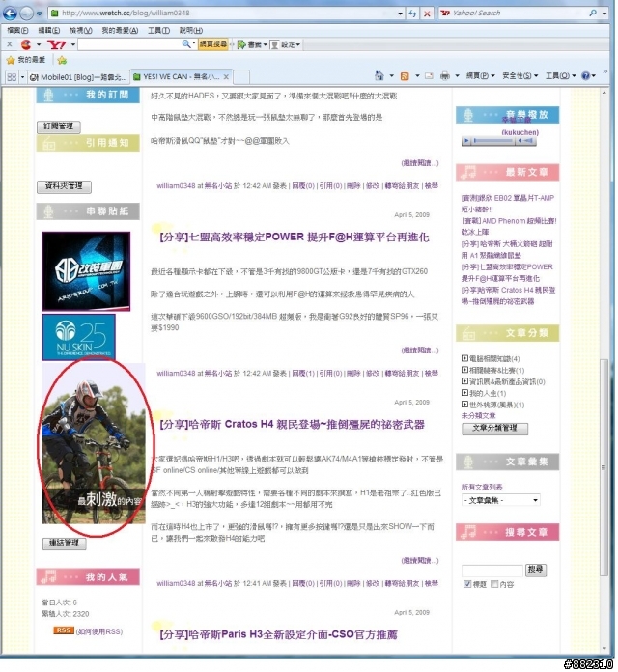Expand the 資訊展&最新產品資訊(0) category

[x=465, y=381]
